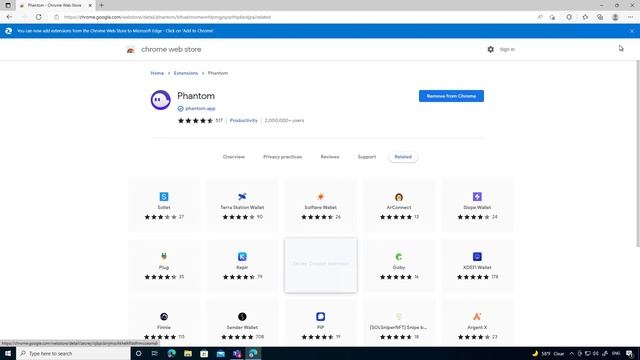Open the Edge favorites star icon
Screen dimensions: 640x360
[585, 17]
